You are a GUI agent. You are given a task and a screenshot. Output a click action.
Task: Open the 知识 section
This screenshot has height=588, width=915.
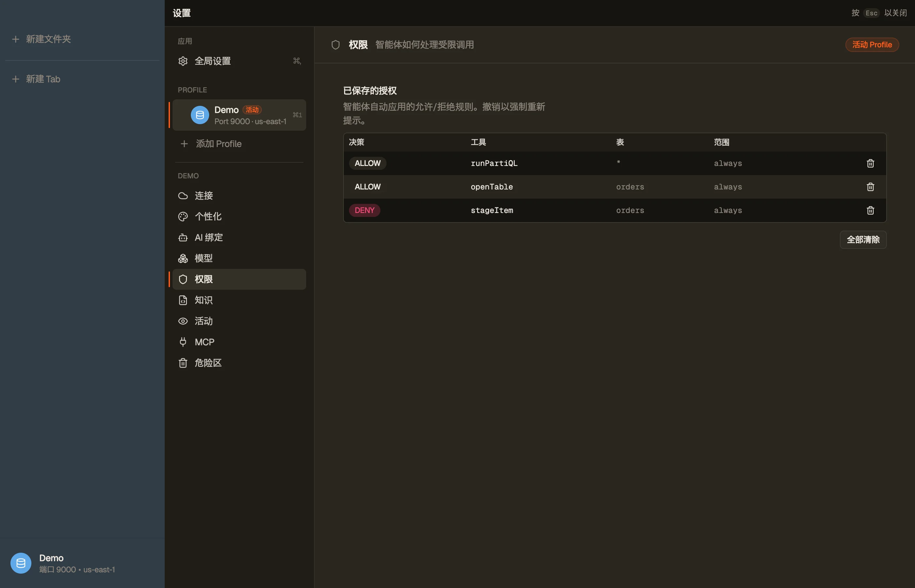[239, 300]
